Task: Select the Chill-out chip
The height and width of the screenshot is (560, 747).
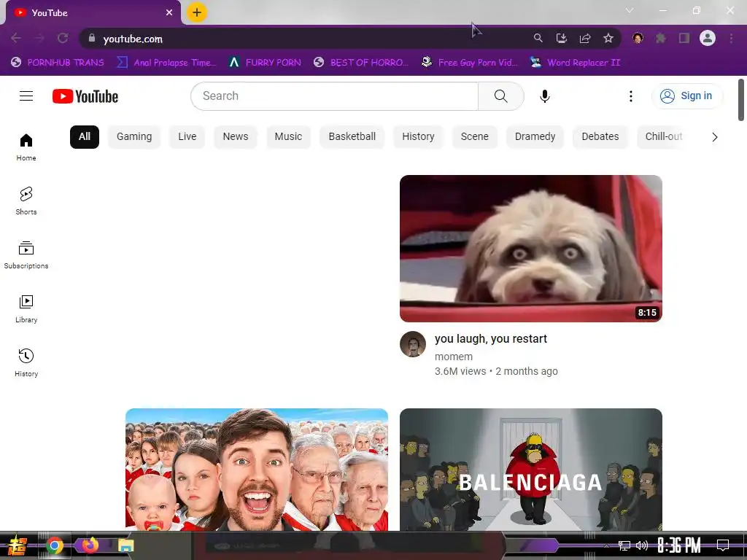Action: click(x=664, y=137)
